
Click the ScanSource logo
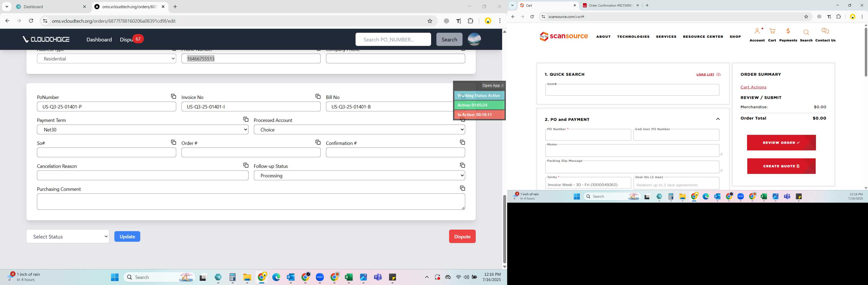(564, 36)
